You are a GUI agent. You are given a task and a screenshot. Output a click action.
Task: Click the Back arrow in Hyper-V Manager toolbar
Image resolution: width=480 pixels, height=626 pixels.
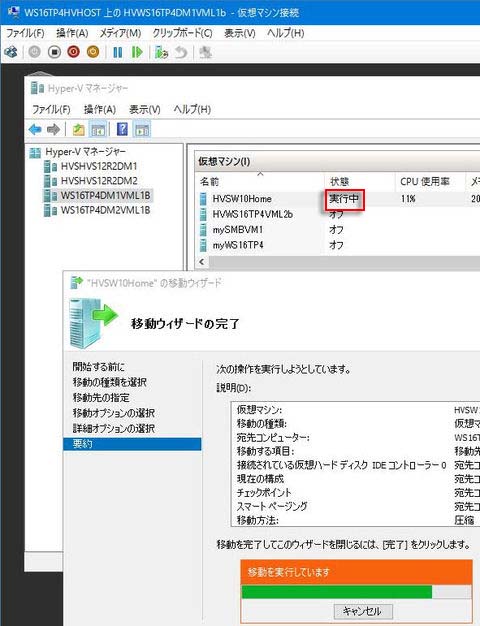(35, 129)
